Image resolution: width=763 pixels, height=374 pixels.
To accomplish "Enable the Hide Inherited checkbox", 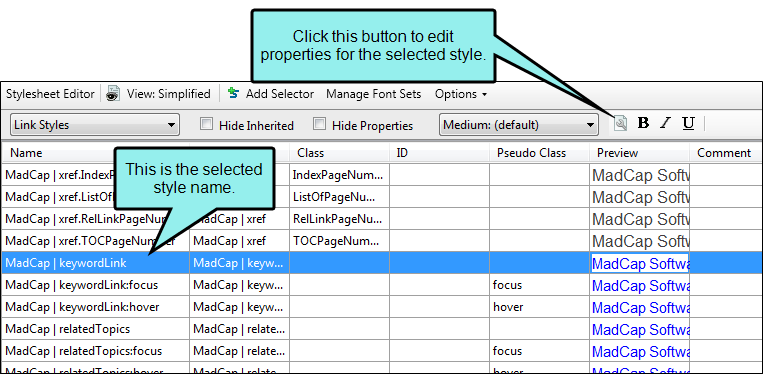I will click(207, 125).
